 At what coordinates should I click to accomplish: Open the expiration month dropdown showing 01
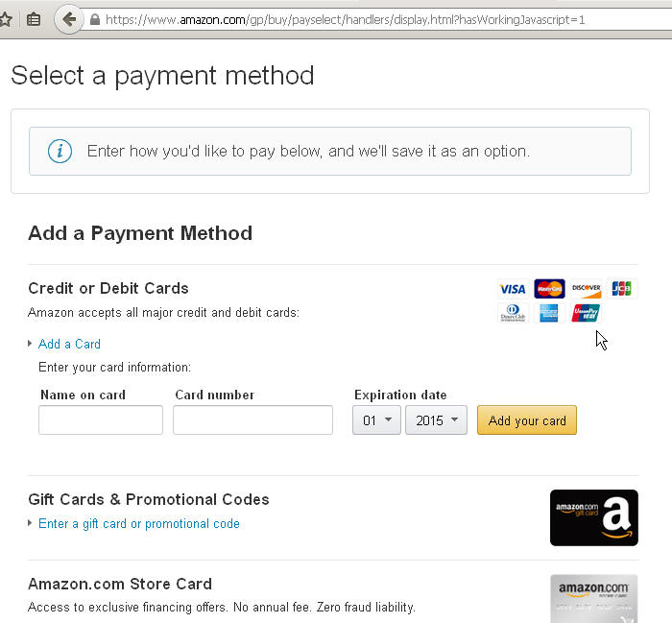tap(376, 420)
